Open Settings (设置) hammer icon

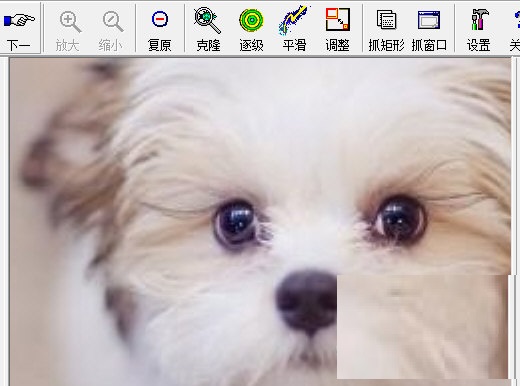(x=478, y=29)
